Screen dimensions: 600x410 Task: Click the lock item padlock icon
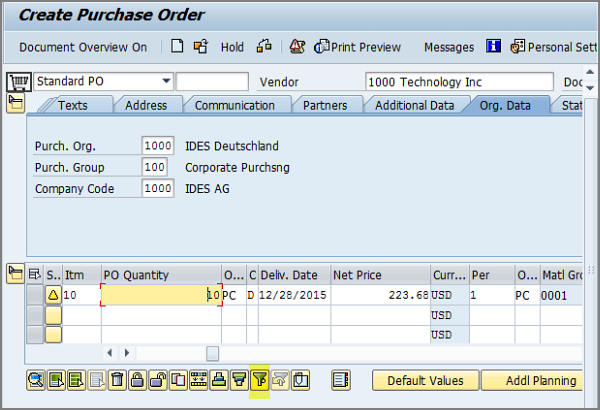click(x=137, y=379)
